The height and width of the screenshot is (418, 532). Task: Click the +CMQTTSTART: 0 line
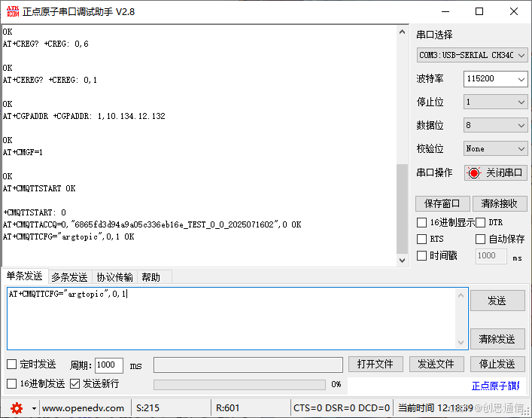(x=35, y=212)
